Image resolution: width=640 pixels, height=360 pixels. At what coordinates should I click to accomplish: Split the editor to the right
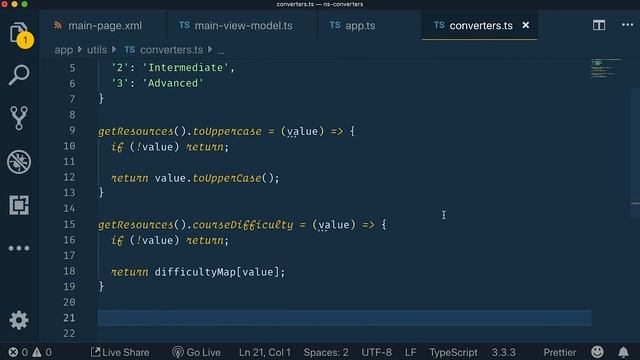tap(599, 25)
